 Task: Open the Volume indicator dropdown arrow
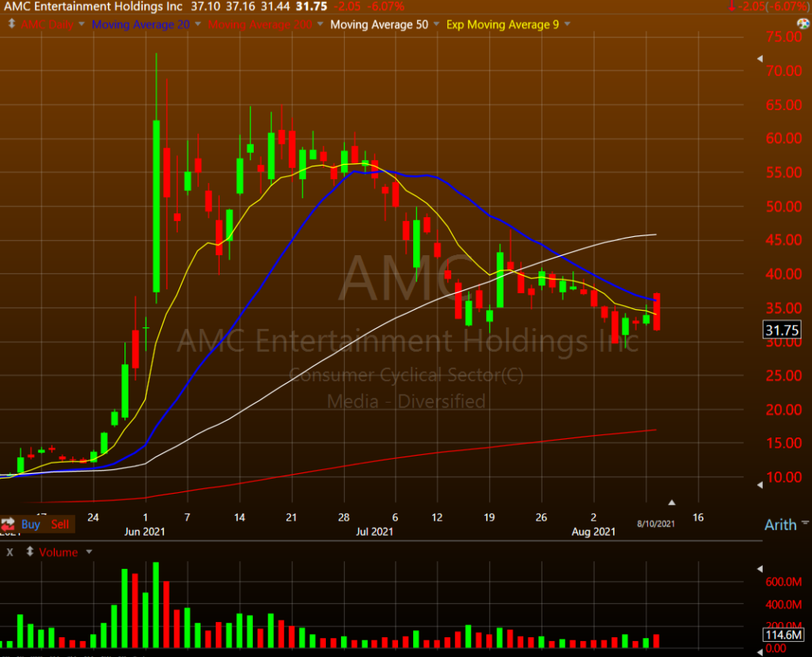point(89,552)
